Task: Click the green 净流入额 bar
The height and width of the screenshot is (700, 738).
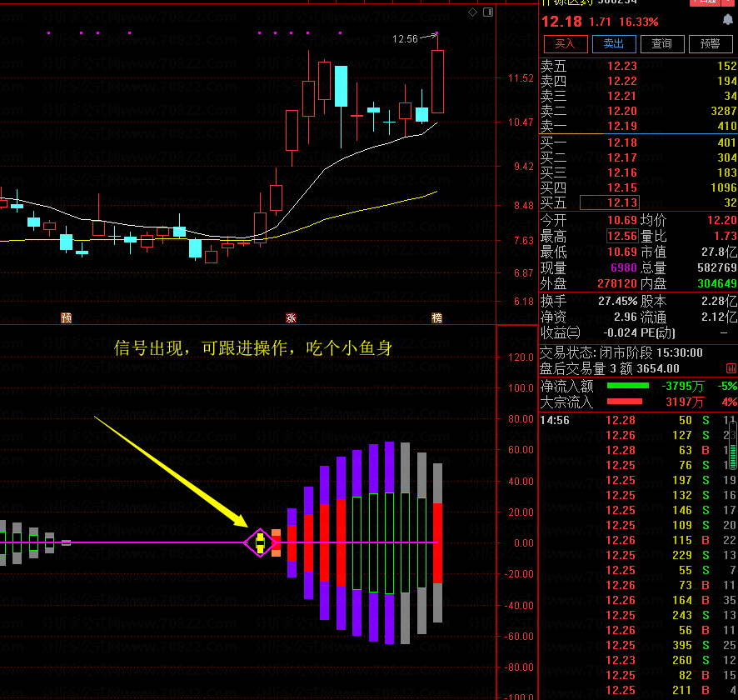Action: [x=628, y=386]
